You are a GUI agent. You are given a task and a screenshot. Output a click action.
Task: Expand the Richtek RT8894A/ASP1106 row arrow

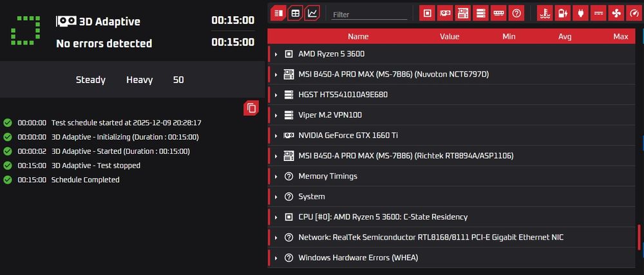[x=276, y=156]
